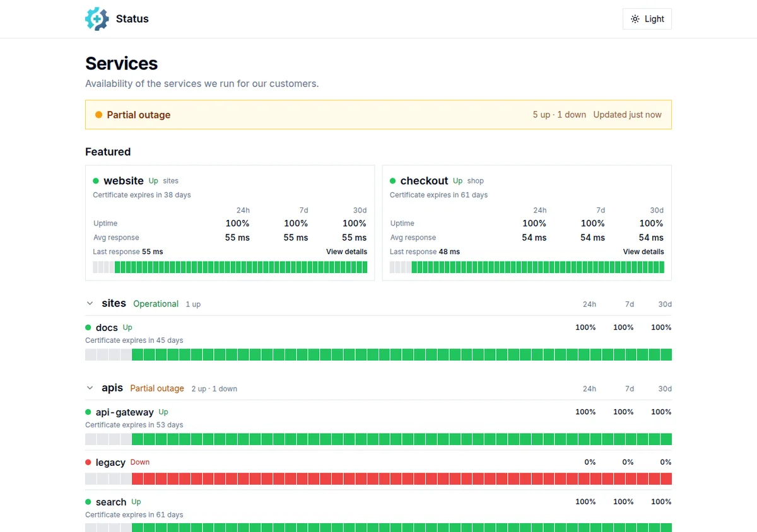757x532 pixels.
Task: Click the apis group heading
Action: click(x=112, y=388)
